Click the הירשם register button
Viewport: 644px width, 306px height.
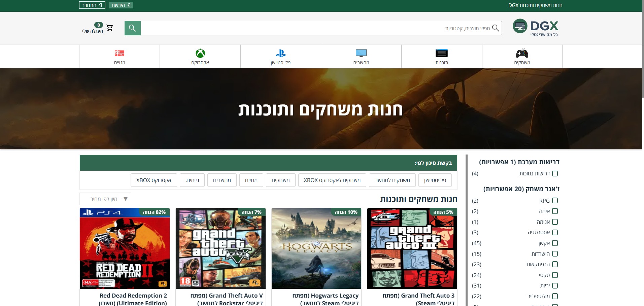pyautogui.click(x=121, y=5)
